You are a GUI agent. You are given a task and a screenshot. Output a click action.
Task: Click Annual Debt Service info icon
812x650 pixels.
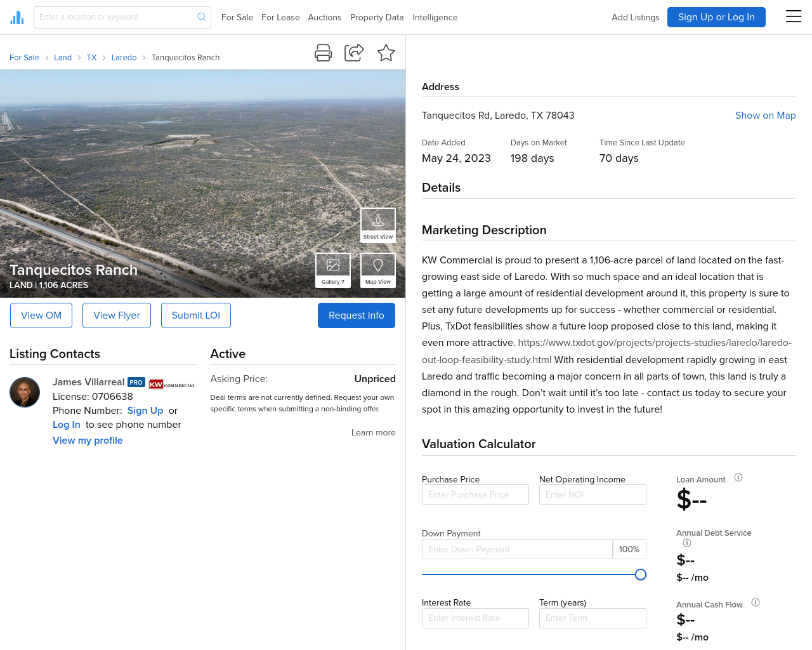687,543
